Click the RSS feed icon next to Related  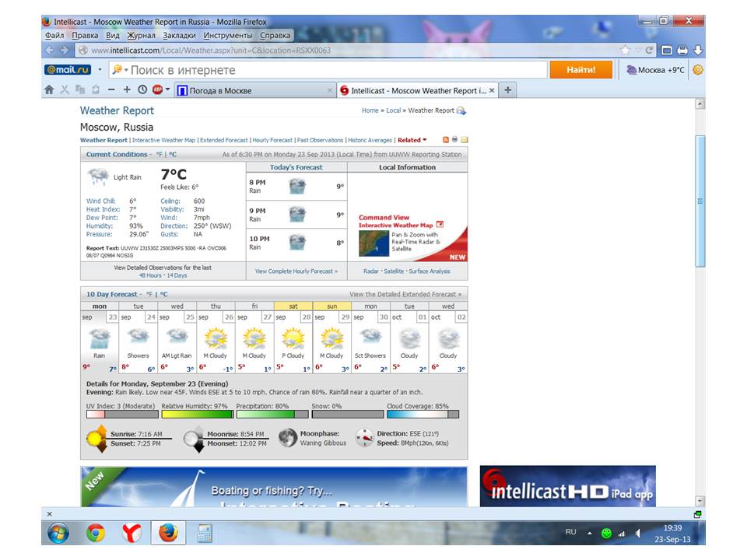[x=446, y=140]
